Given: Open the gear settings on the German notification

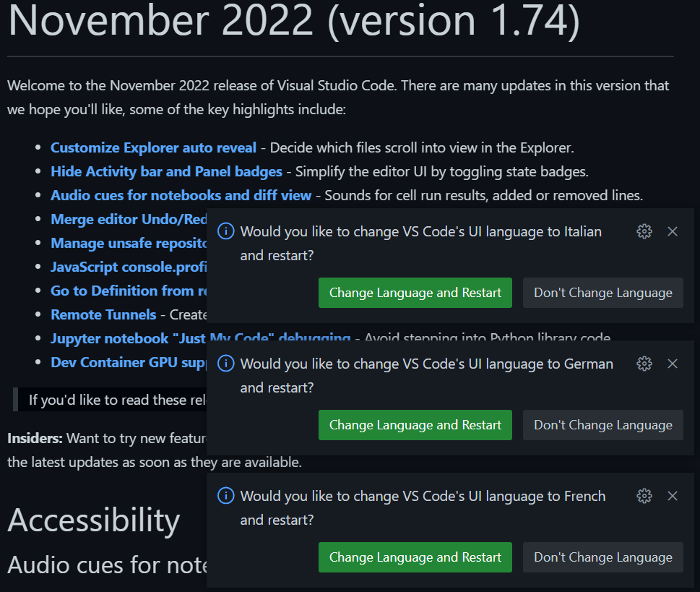Looking at the screenshot, I should click(644, 364).
